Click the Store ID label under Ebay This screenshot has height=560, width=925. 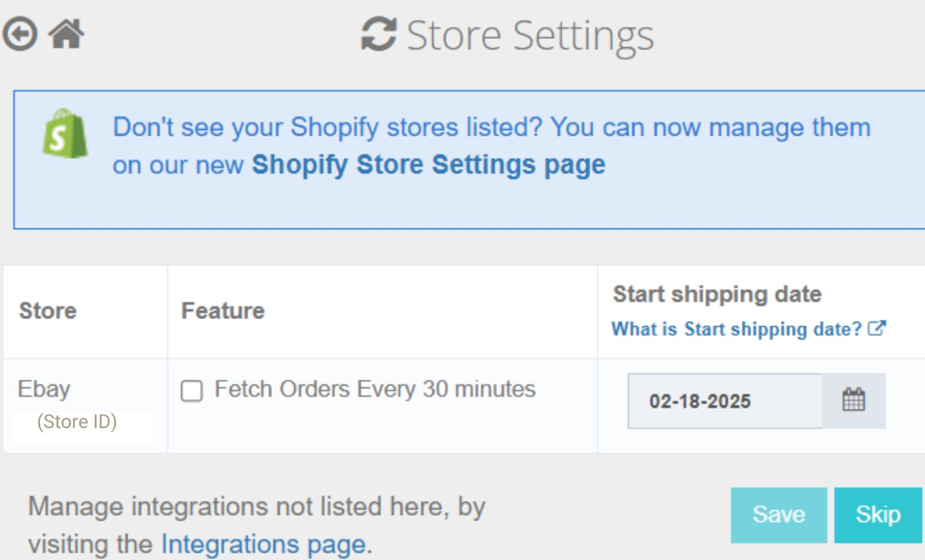tap(77, 421)
